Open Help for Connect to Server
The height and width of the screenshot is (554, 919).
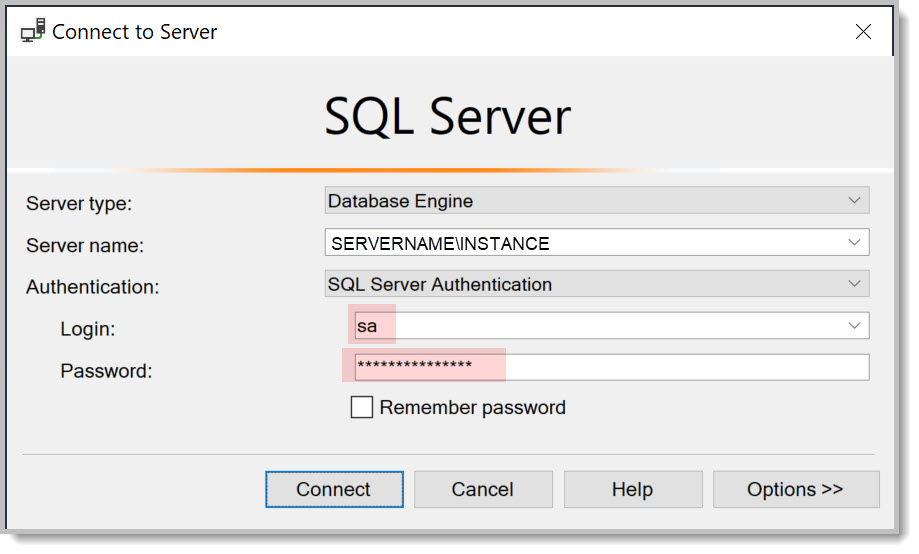[x=632, y=490]
